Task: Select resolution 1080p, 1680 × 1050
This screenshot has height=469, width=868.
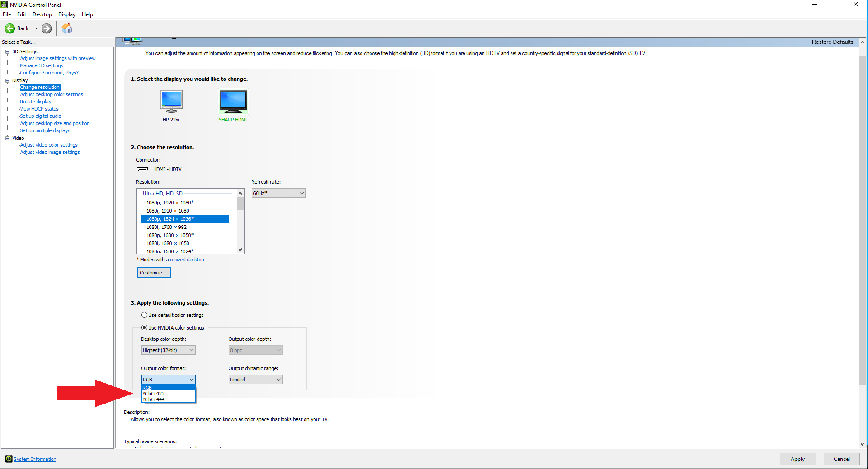Action: [185, 235]
